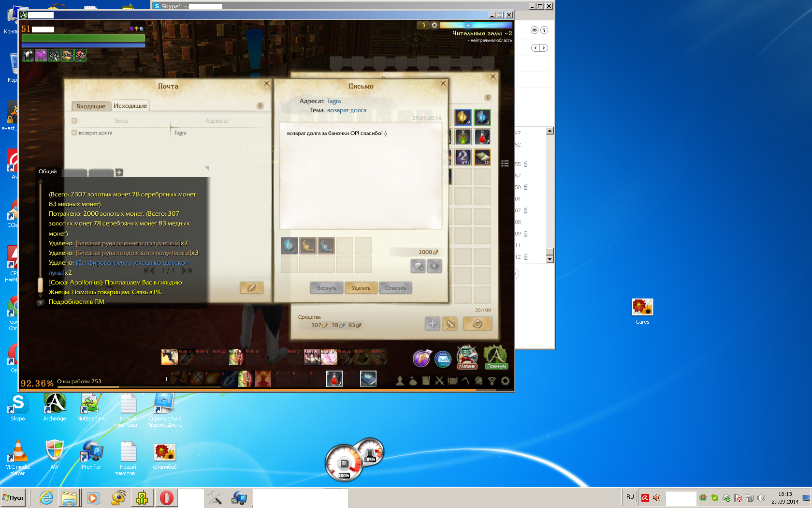Open the Премиум icon
Screen dimensions: 812x508
click(496, 358)
